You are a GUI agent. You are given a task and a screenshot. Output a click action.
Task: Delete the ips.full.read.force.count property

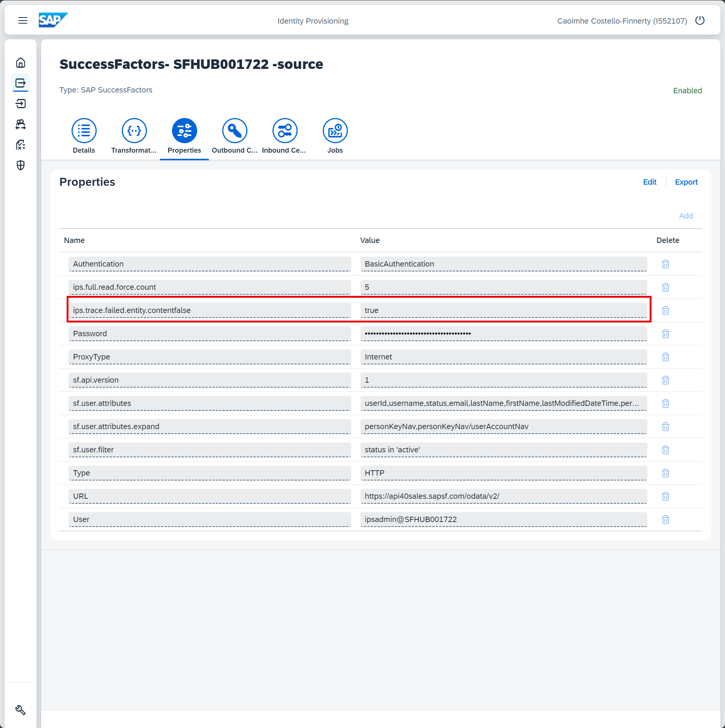pos(665,287)
